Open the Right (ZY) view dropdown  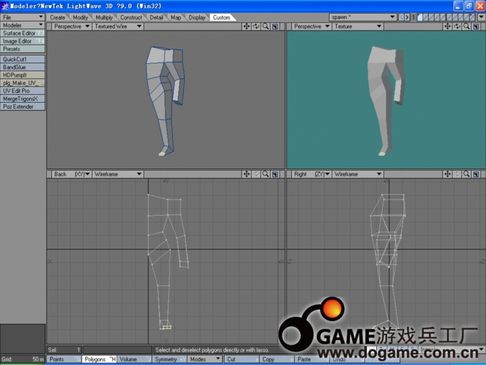tap(311, 174)
